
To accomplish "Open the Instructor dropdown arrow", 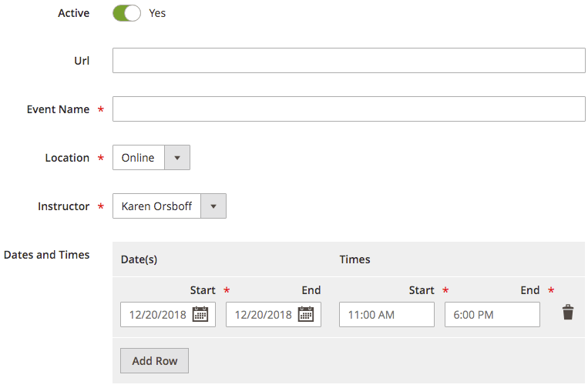I will point(213,206).
